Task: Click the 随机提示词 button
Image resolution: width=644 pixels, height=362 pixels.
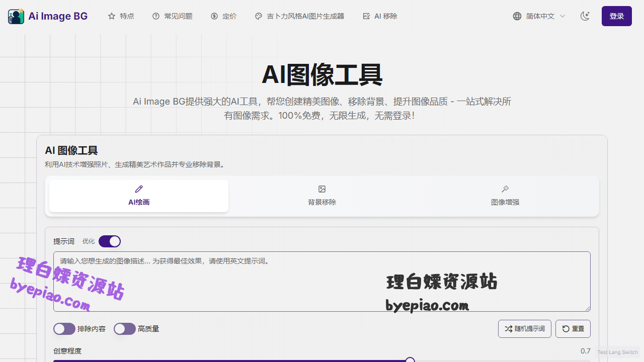Action: 525,329
